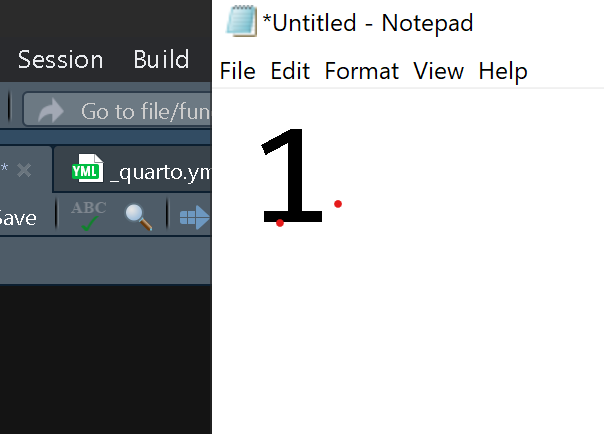Open Notepad's Format menu
The image size is (604, 434).
[362, 71]
